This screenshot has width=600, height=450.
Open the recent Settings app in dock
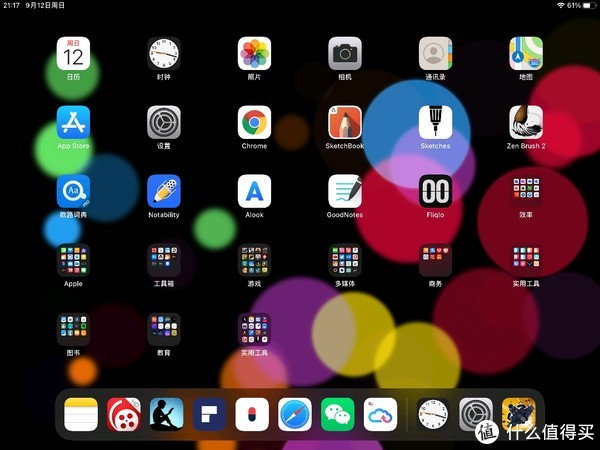click(x=476, y=414)
